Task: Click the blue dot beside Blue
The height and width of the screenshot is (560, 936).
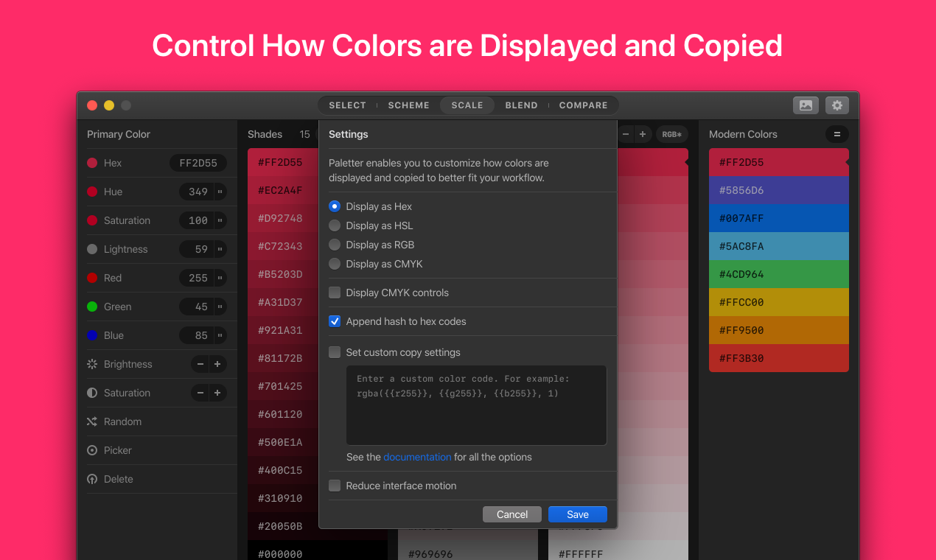Action: tap(92, 335)
